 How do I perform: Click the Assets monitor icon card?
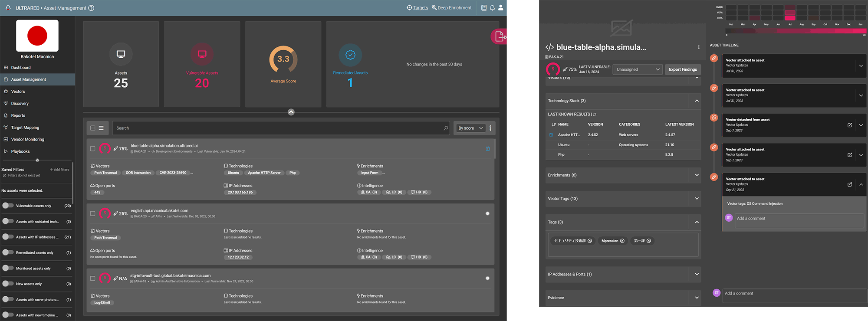(121, 54)
